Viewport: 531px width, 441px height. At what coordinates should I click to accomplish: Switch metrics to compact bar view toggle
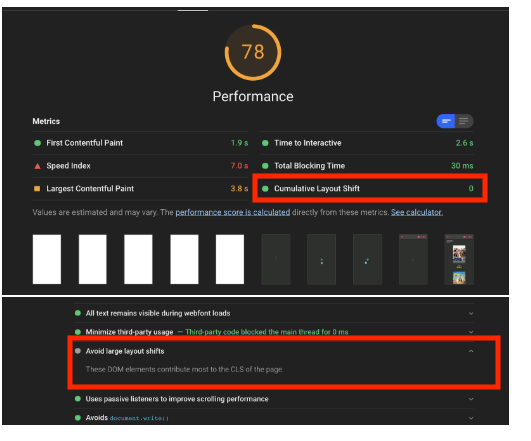[x=446, y=121]
